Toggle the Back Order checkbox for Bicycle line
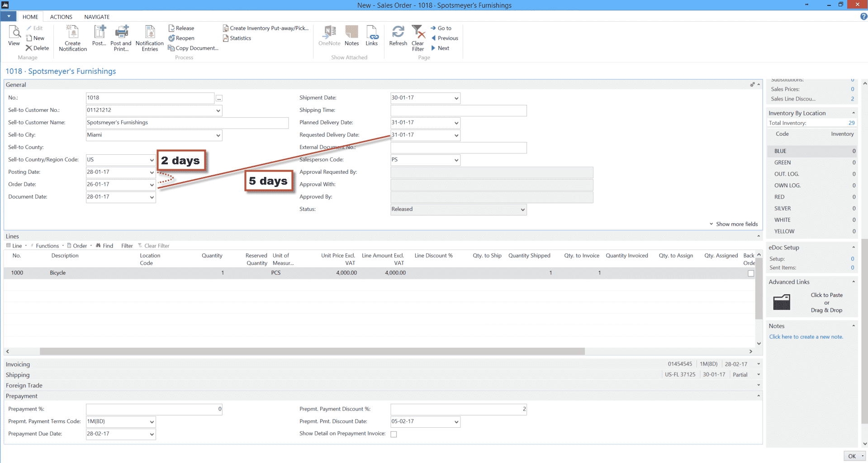 pyautogui.click(x=750, y=273)
